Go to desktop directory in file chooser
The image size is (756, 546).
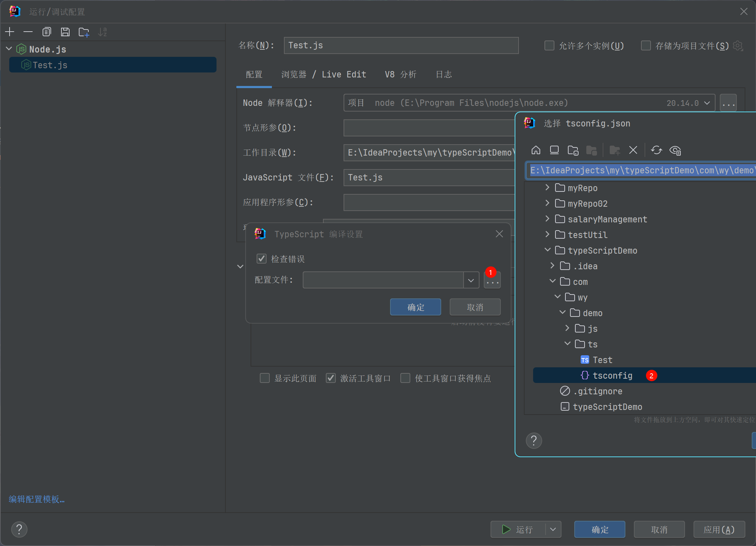point(554,150)
